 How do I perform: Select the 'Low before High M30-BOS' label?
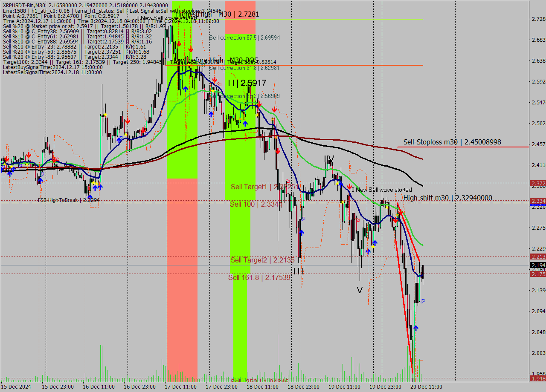tap(216, 60)
